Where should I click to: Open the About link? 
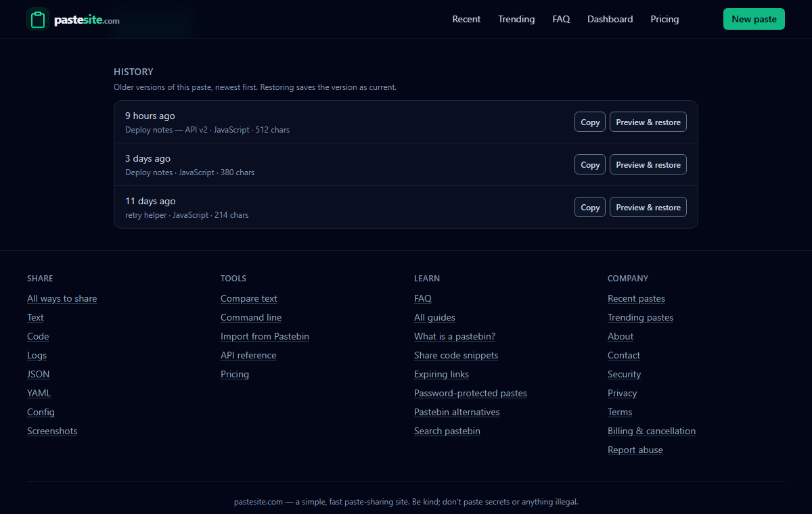pyautogui.click(x=621, y=337)
